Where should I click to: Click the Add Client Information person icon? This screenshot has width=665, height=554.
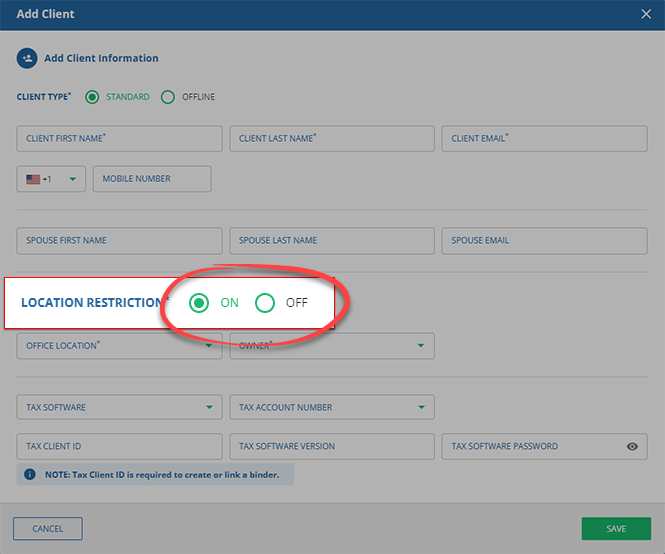pyautogui.click(x=27, y=58)
